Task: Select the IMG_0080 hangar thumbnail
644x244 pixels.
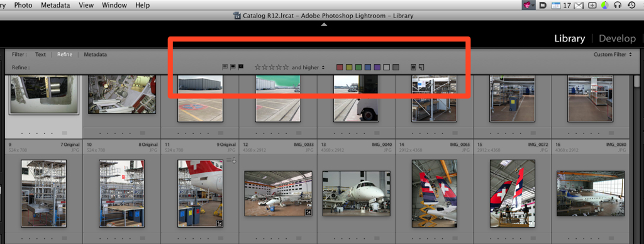Action: click(x=591, y=194)
